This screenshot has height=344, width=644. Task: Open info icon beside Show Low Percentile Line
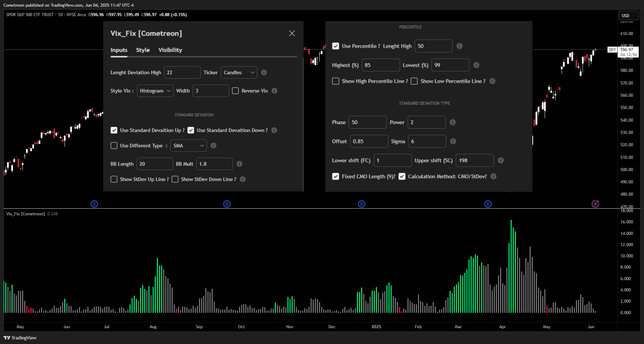click(492, 81)
